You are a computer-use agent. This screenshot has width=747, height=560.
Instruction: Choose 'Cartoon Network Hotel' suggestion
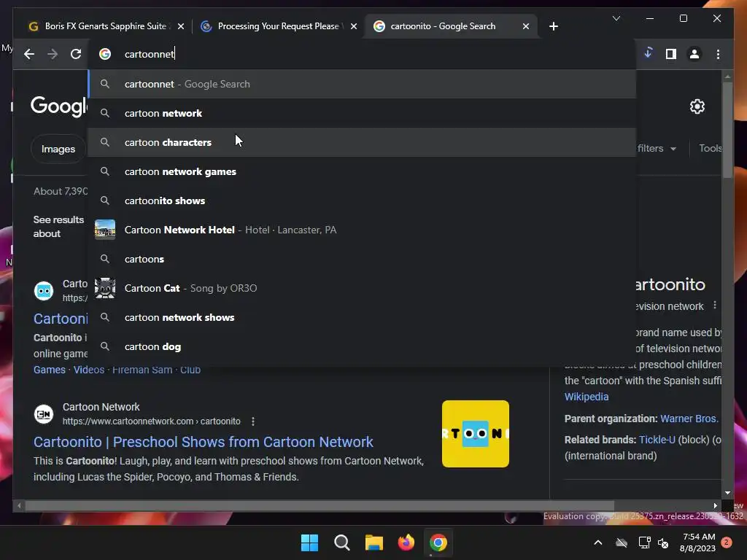[362, 230]
